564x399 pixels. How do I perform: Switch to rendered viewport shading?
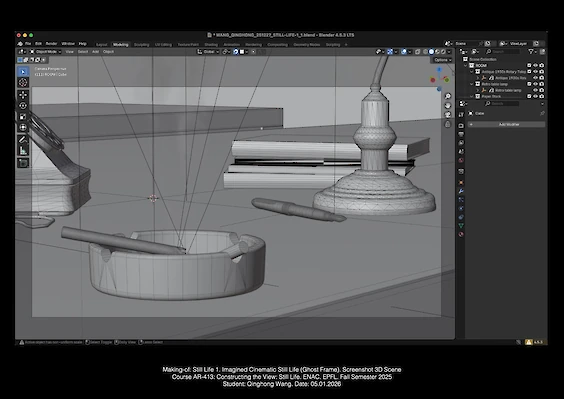point(443,51)
